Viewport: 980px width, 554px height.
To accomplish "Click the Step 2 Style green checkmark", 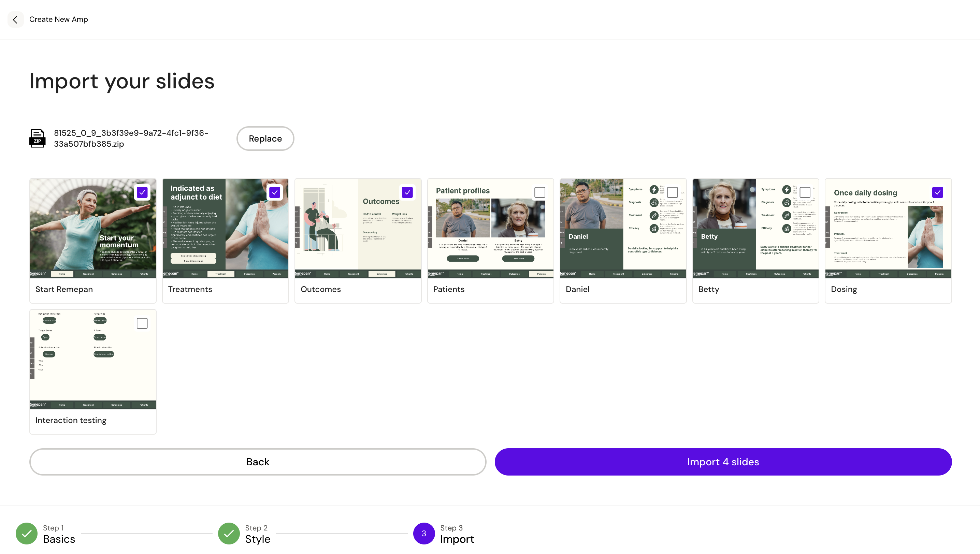I will point(229,534).
